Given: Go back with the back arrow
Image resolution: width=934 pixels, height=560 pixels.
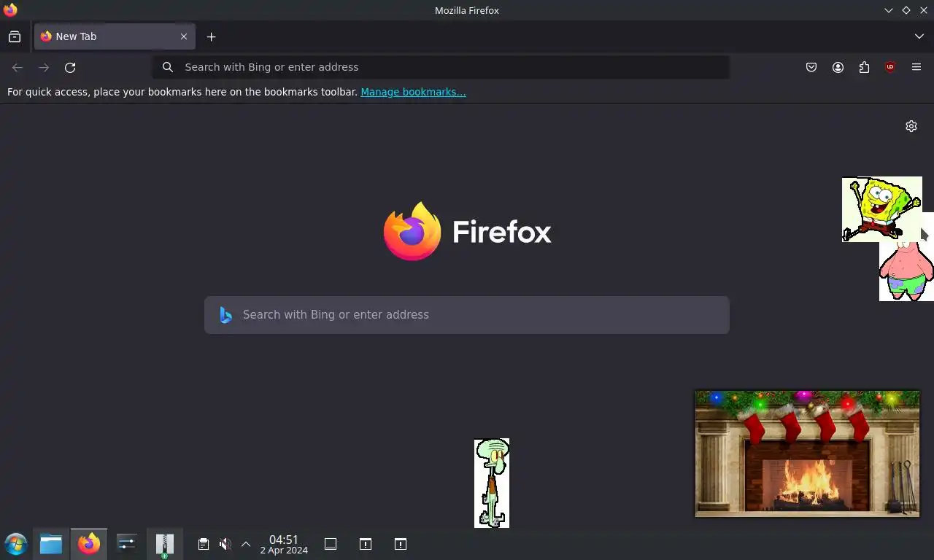Looking at the screenshot, I should point(18,67).
